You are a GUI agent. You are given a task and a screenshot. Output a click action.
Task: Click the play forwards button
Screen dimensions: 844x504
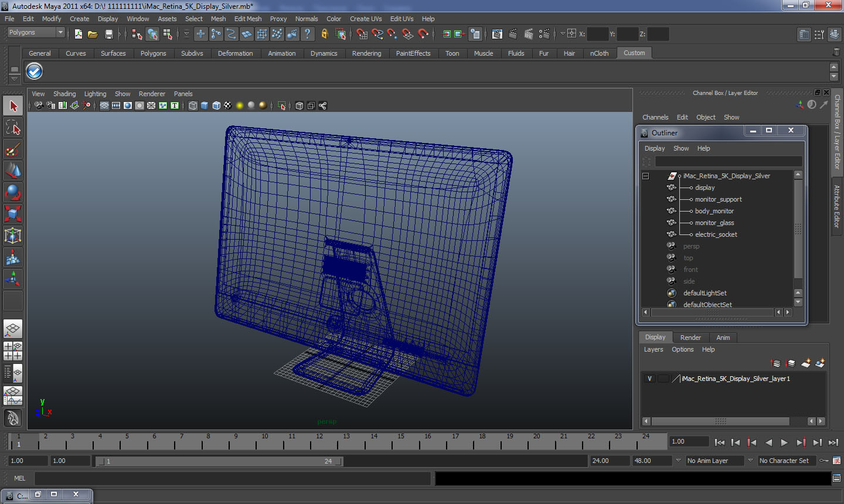click(x=784, y=442)
